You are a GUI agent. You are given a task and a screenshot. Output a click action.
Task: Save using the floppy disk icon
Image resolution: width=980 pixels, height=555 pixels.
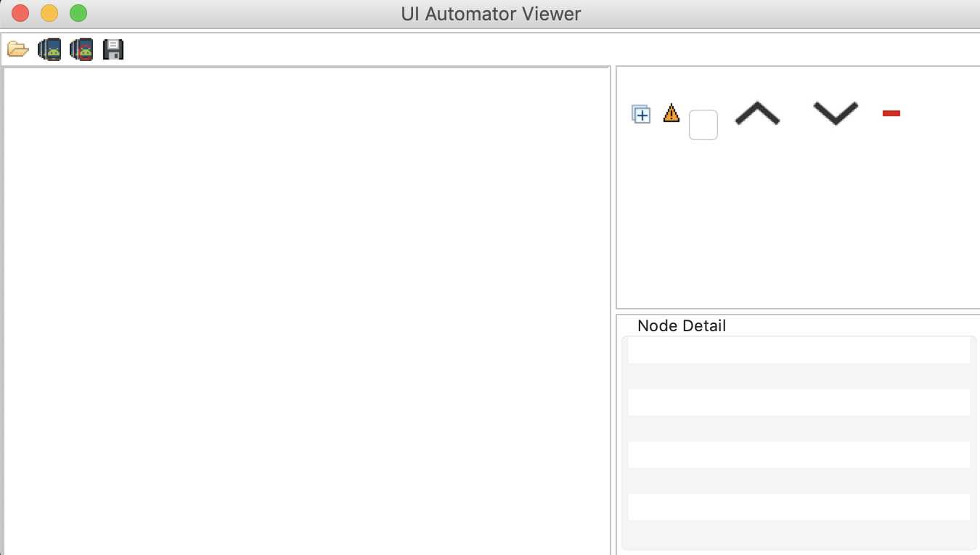click(x=113, y=49)
